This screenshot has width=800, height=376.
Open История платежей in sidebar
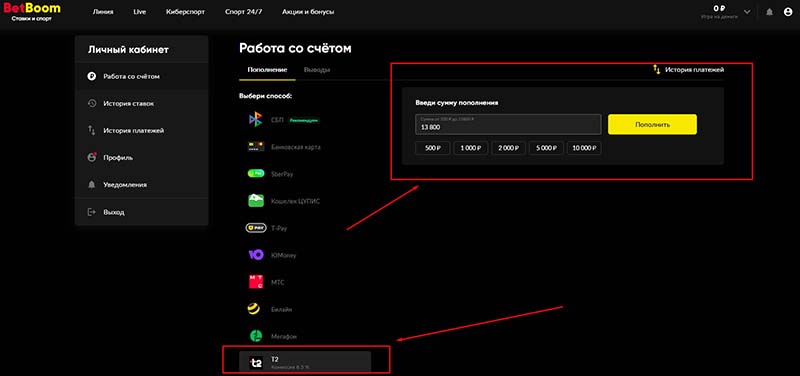click(141, 131)
